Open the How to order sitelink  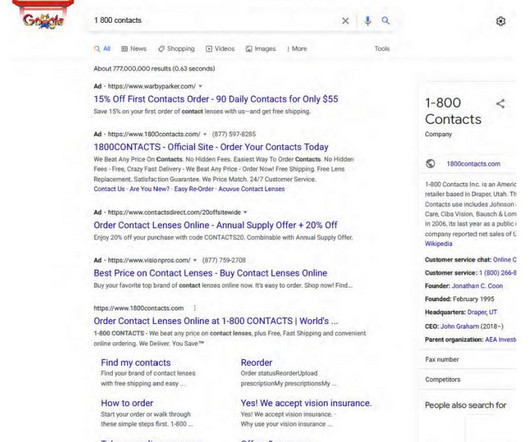[127, 403]
